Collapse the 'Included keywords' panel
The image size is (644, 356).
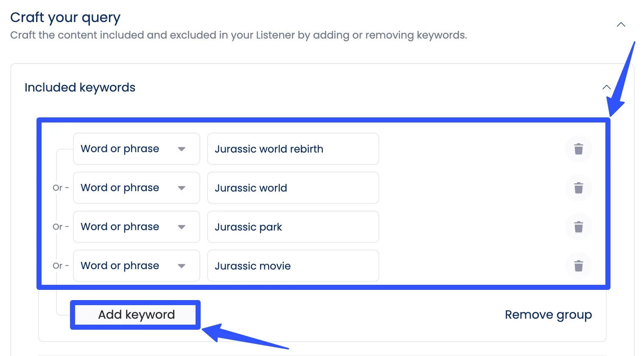pos(606,87)
